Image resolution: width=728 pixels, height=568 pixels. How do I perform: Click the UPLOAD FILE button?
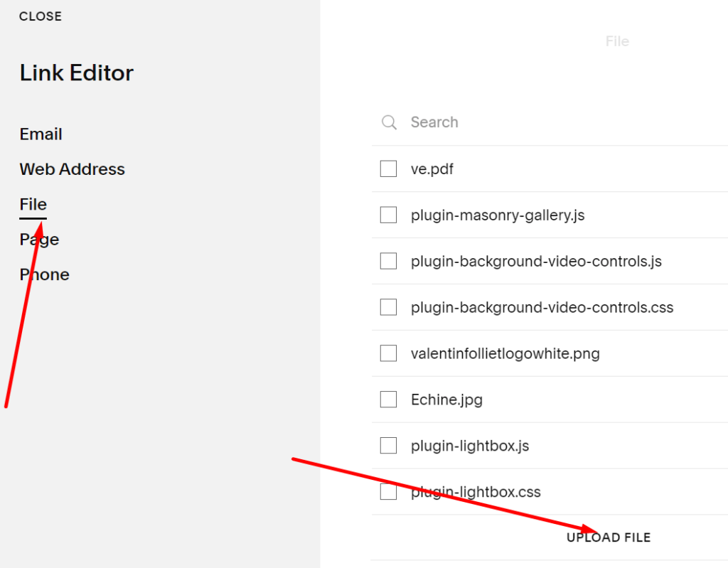coord(609,537)
